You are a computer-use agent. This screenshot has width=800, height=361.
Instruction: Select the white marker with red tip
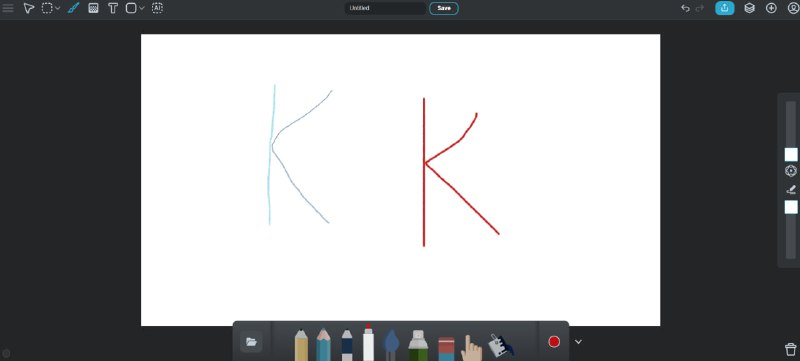[x=368, y=343]
